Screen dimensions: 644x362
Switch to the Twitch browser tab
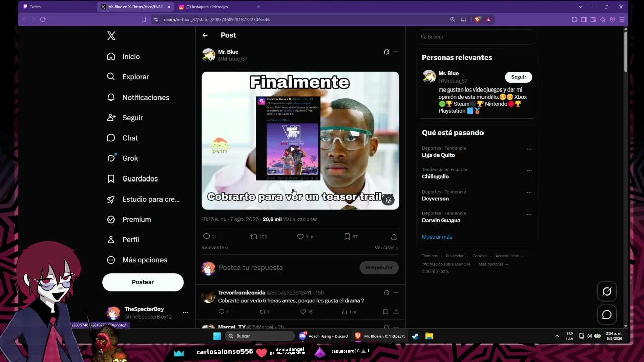(57, 7)
